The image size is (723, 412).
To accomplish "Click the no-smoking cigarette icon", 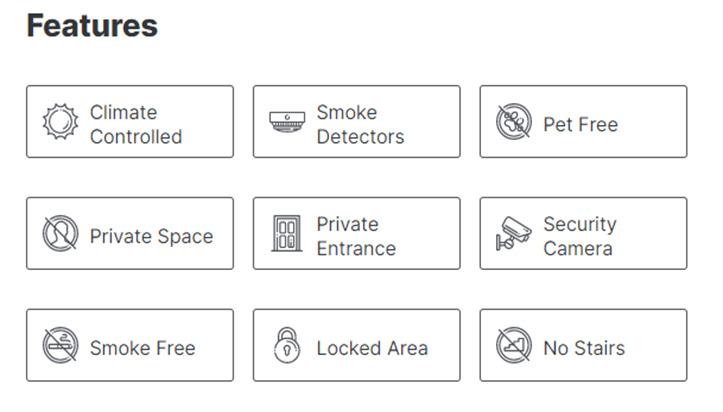I will 60,345.
